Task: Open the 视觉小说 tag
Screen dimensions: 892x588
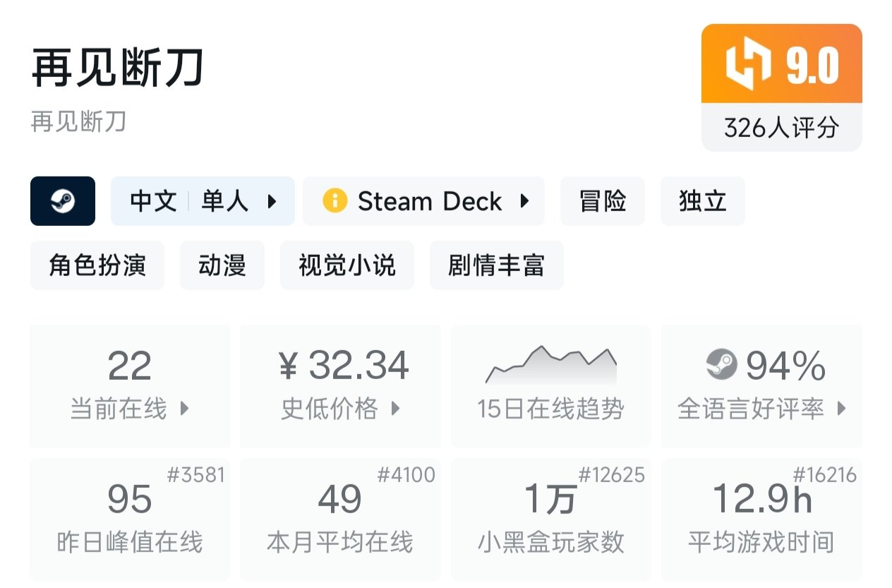Action: click(347, 265)
